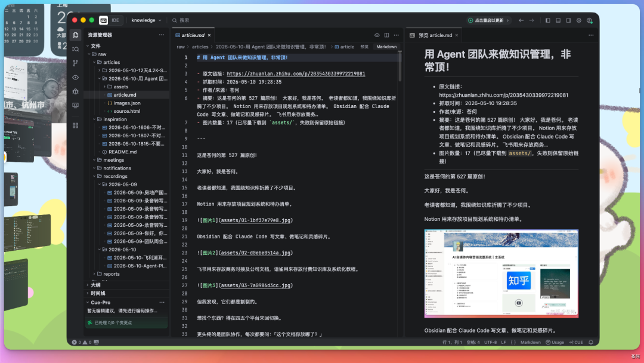
Task: Open the account avatar icon
Action: (x=589, y=20)
